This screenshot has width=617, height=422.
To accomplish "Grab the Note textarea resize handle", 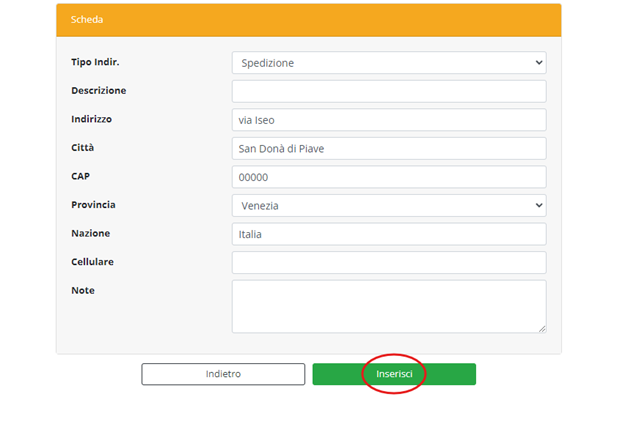I will click(x=541, y=327).
